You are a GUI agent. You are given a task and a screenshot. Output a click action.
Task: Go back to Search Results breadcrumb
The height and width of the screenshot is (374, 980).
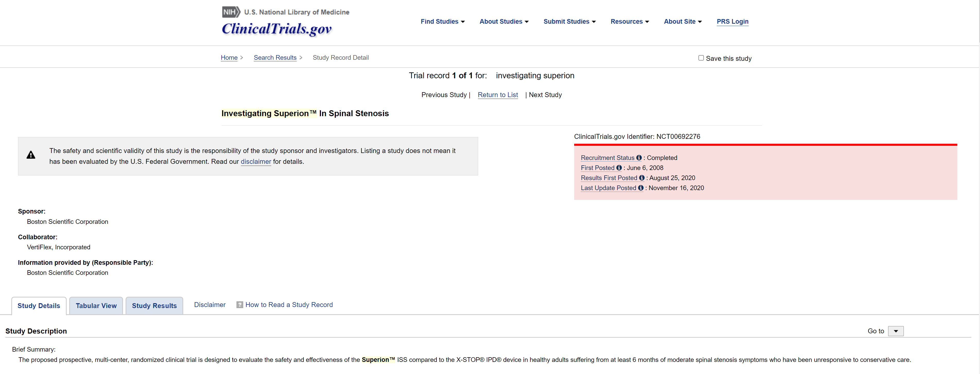[x=275, y=57]
